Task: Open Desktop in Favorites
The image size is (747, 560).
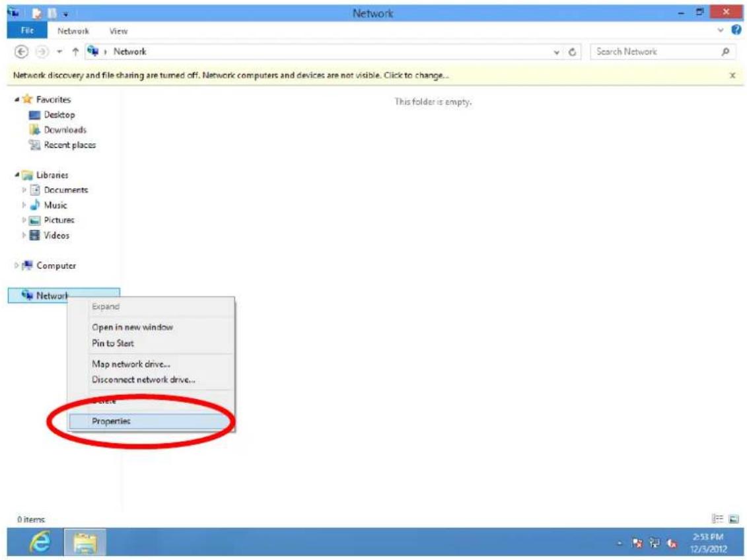Action: pyautogui.click(x=59, y=115)
